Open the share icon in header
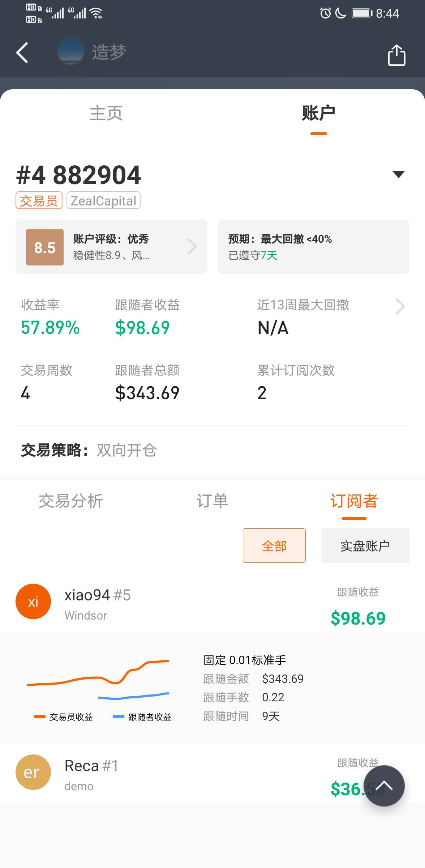The image size is (425, 868). [x=396, y=55]
